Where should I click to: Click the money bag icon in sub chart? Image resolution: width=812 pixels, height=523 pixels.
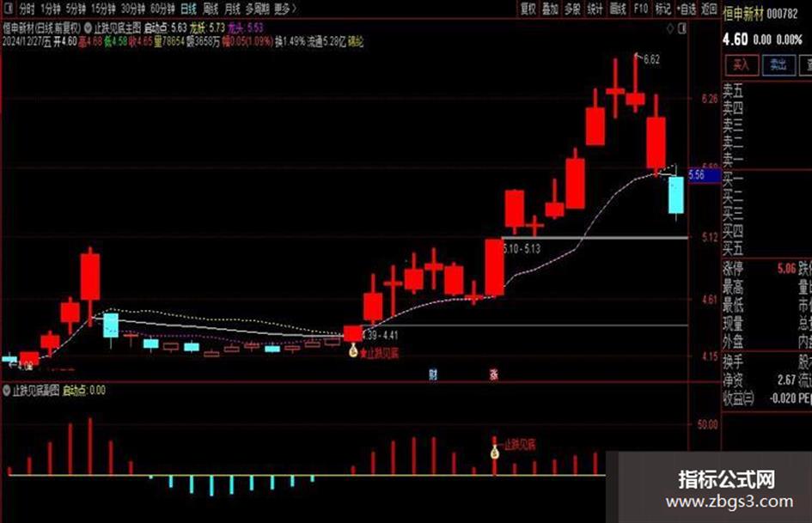pyautogui.click(x=495, y=453)
